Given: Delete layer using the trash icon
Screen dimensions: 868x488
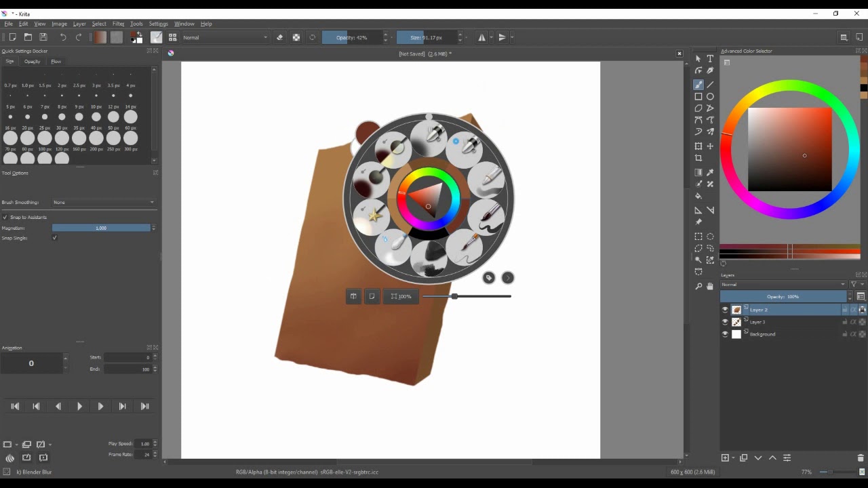Looking at the screenshot, I should pyautogui.click(x=861, y=458).
